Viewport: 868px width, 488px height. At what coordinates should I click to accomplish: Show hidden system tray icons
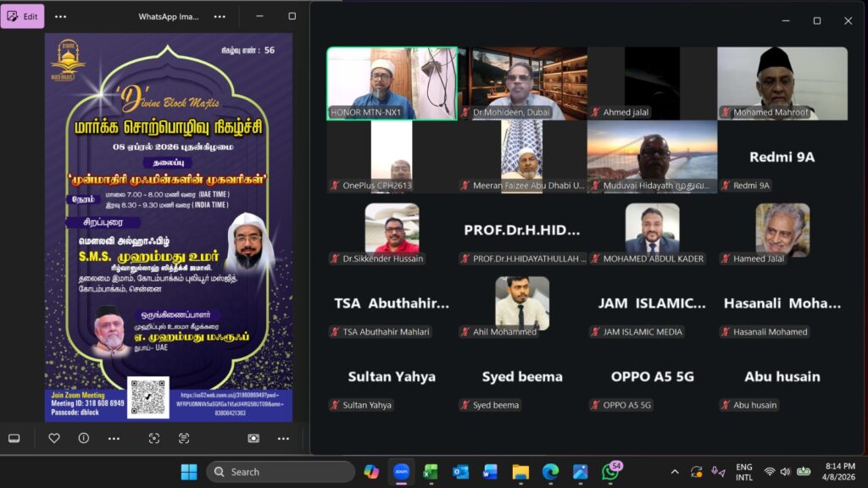click(675, 472)
